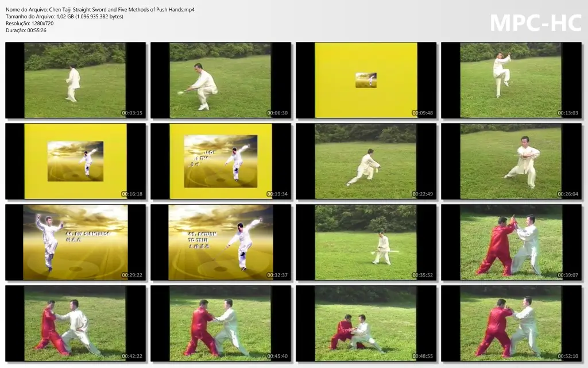588x368 pixels.
Task: Open the yellow frame at 00:09:48
Action: (366, 80)
